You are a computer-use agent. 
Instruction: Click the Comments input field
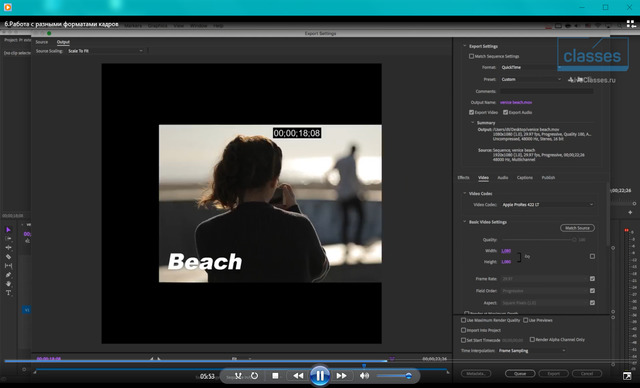(x=547, y=91)
